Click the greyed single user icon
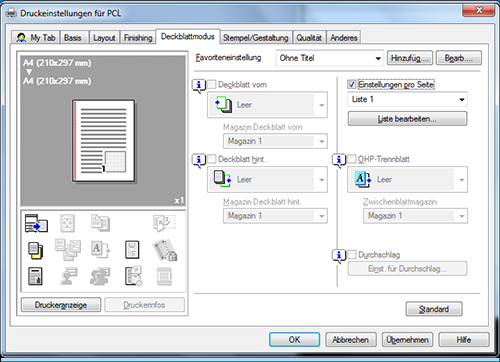The height and width of the screenshot is (362, 500). pos(69,276)
